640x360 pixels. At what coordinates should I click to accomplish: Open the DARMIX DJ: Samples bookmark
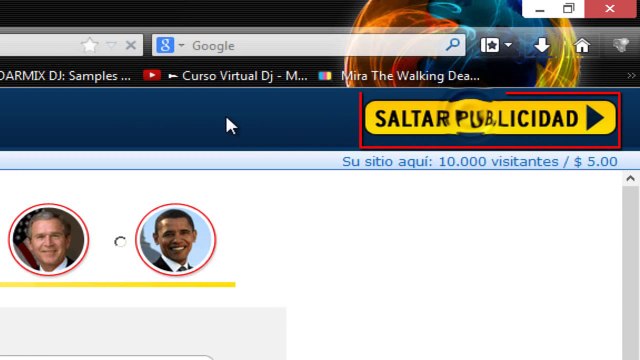65,76
